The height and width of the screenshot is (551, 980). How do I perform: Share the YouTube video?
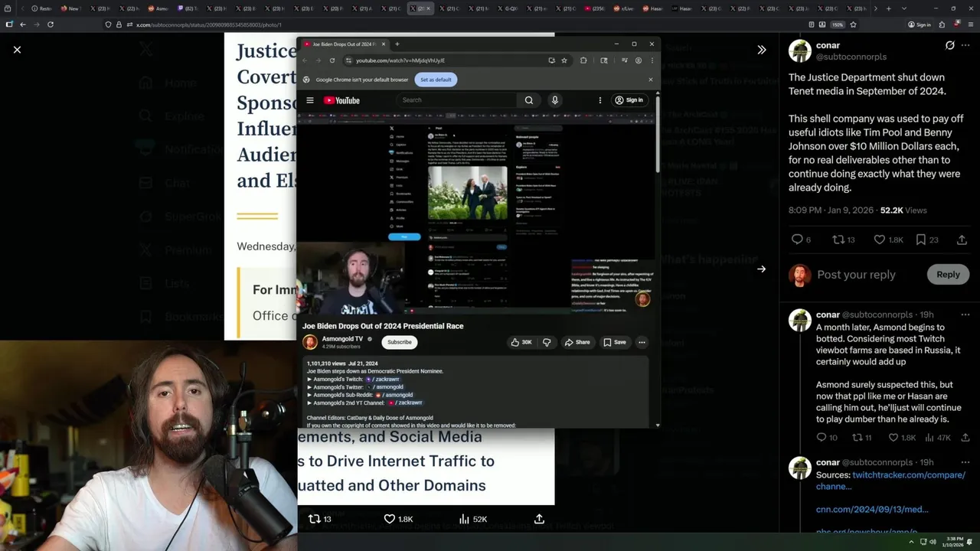(x=578, y=342)
